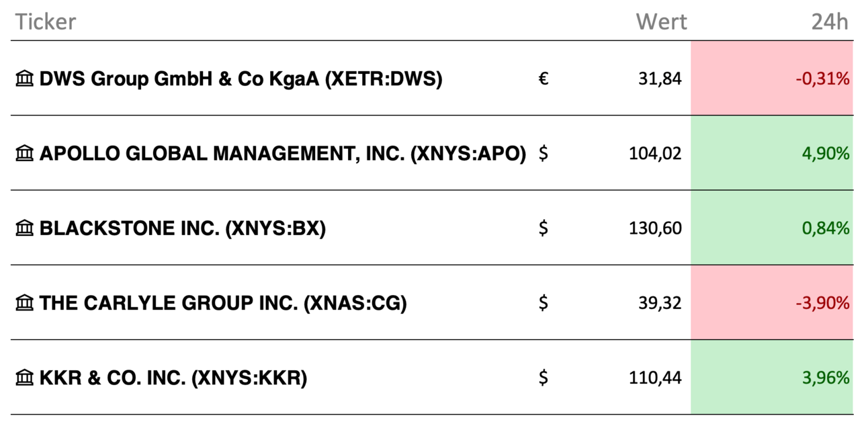This screenshot has width=868, height=430.
Task: Click the bank icon beside Apollo Global Management
Action: 24,154
